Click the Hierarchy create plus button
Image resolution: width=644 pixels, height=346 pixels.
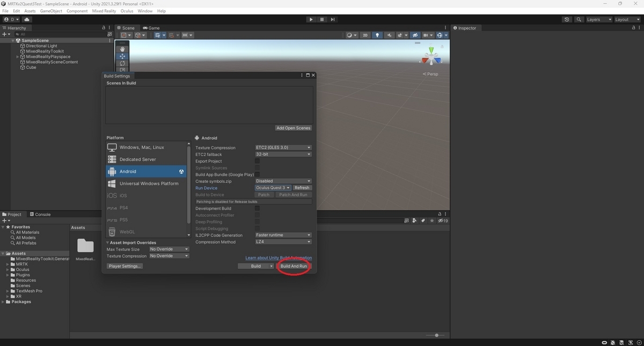[x=6, y=34]
